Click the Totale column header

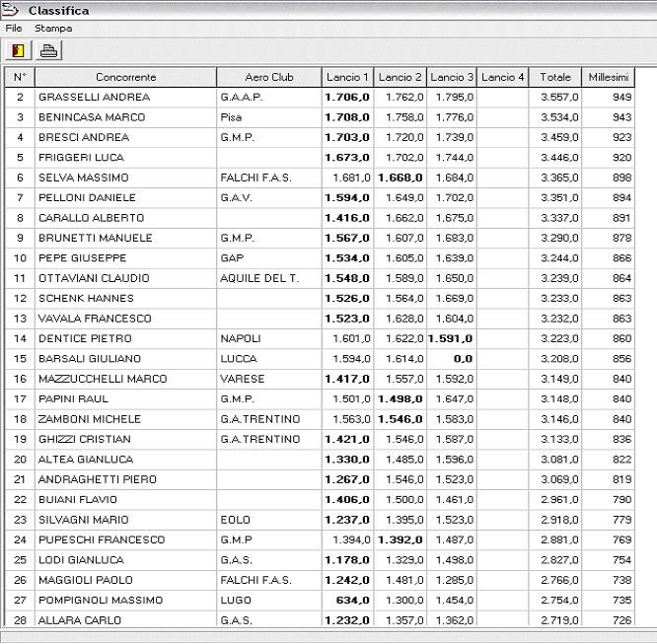point(555,77)
